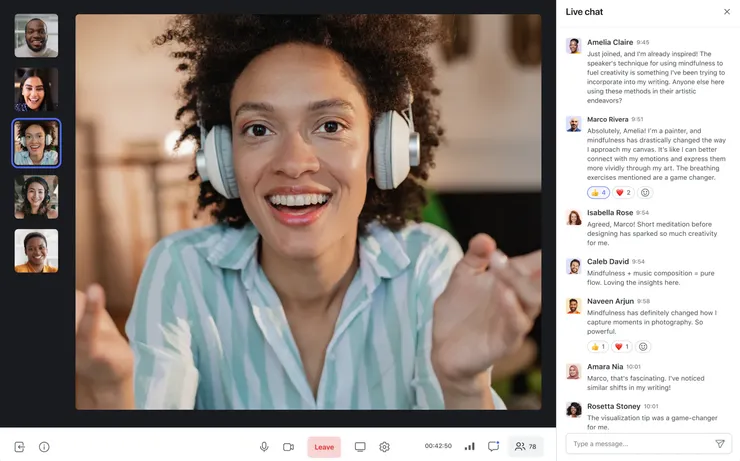Start screen sharing with monitor icon
740x461 pixels.
click(x=360, y=446)
